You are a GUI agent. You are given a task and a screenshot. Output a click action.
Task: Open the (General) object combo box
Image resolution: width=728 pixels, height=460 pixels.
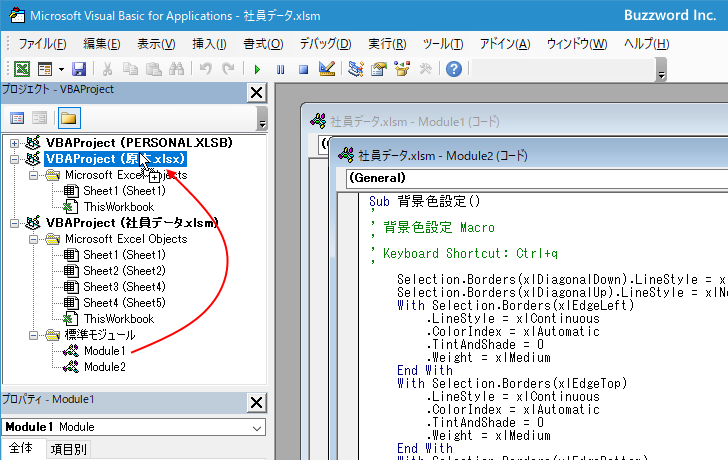click(x=537, y=178)
